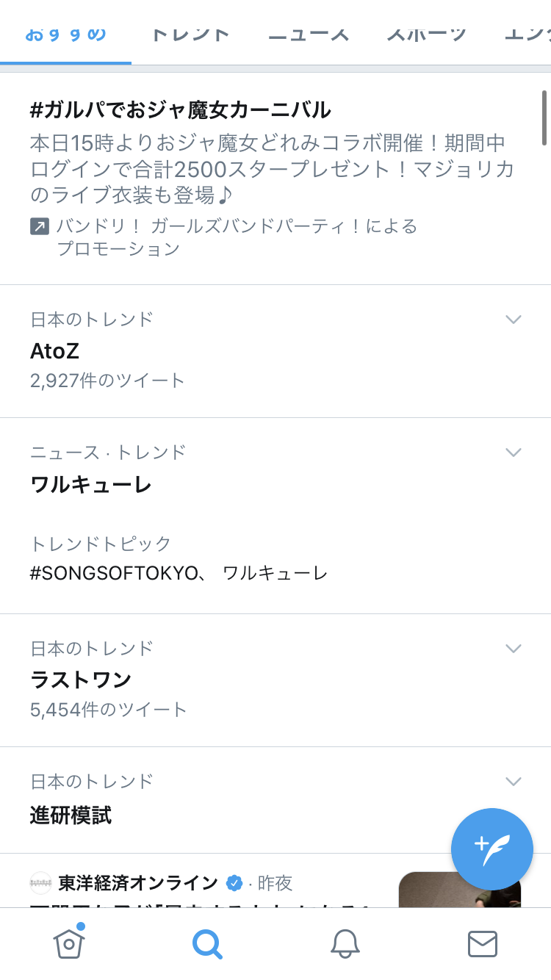Switch to the ニュース tab
Viewport: 551px width, 980px height.
309,34
